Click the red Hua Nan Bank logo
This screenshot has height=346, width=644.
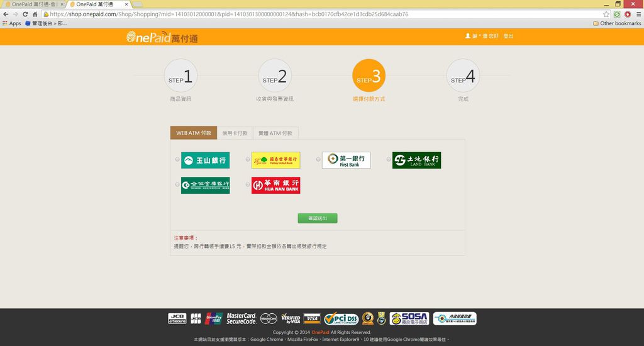click(275, 186)
